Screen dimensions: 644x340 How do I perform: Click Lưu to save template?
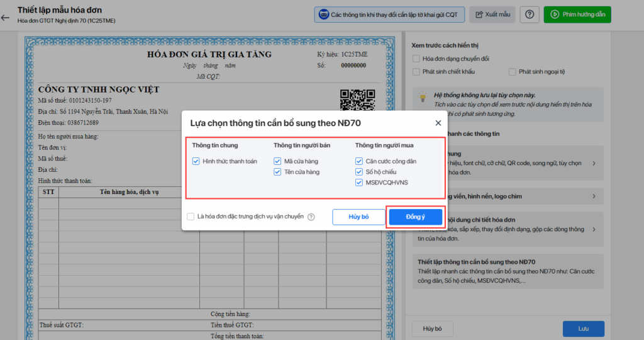[583, 329]
